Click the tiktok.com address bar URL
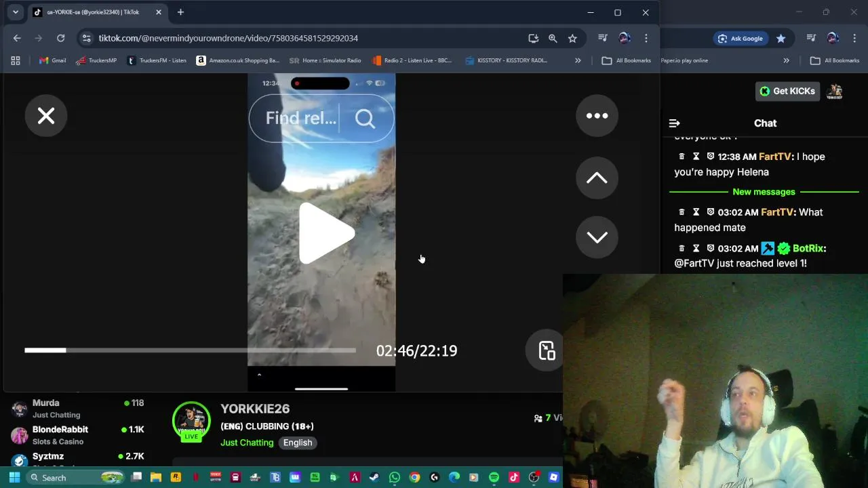 [x=229, y=39]
